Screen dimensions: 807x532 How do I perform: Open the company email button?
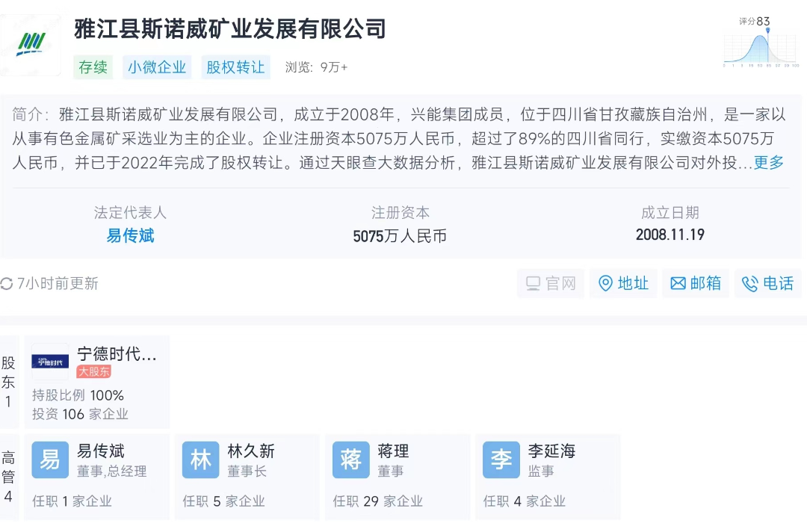point(696,284)
